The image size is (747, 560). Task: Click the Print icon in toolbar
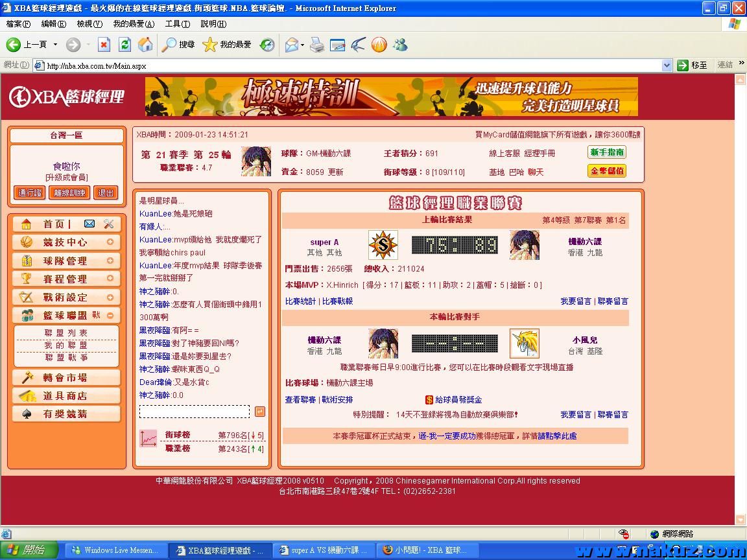316,45
